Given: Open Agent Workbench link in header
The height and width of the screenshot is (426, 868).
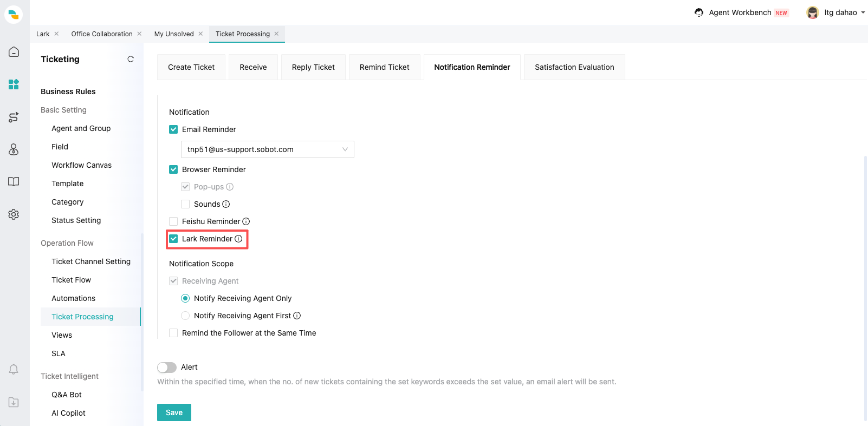Looking at the screenshot, I should [740, 12].
